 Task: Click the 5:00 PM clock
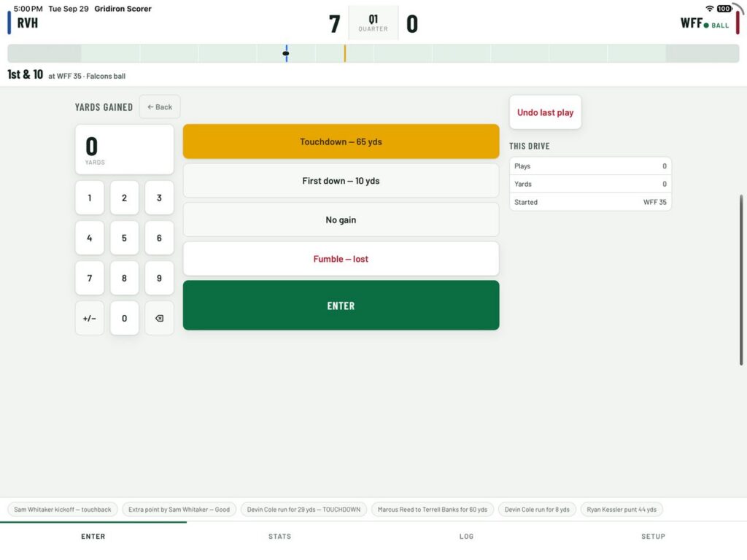click(28, 9)
